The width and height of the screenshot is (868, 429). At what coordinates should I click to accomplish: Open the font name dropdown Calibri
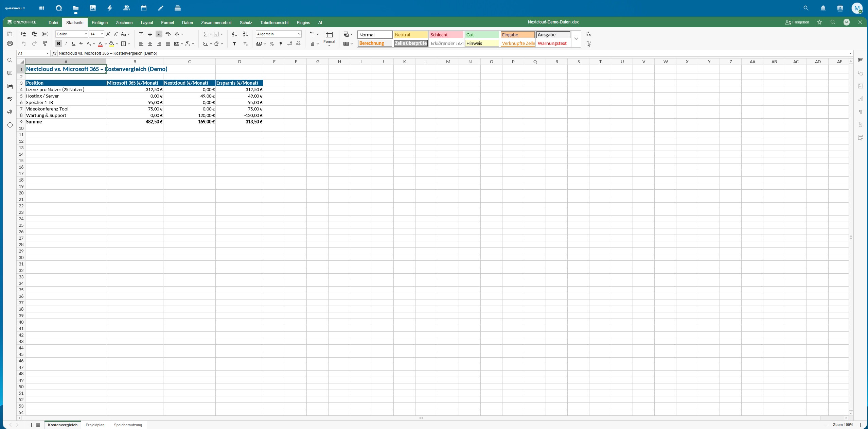pyautogui.click(x=86, y=34)
